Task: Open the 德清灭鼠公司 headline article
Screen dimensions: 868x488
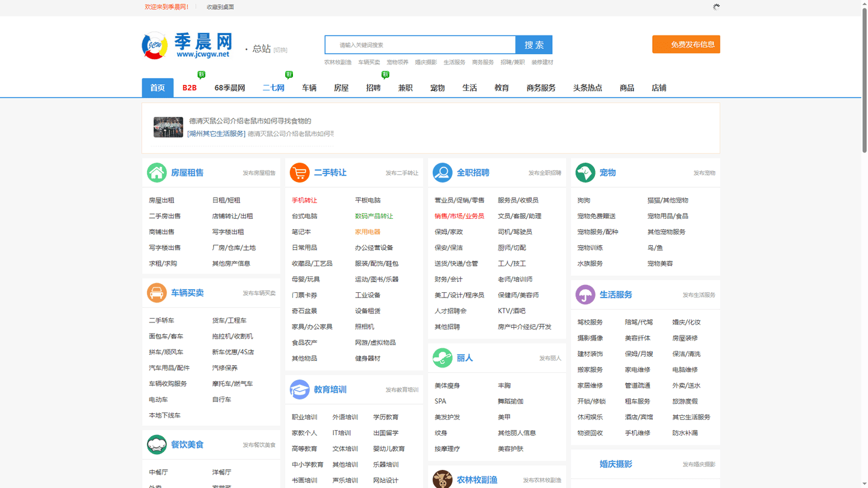Action: (x=250, y=121)
